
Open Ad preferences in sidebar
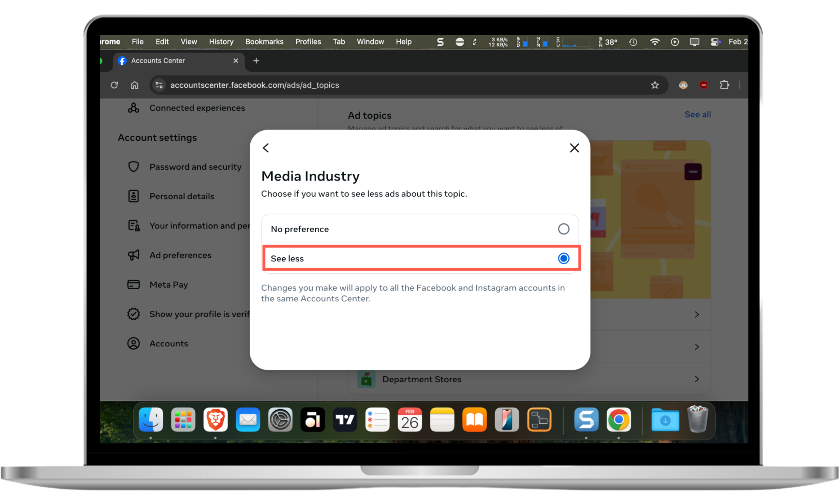169,255
